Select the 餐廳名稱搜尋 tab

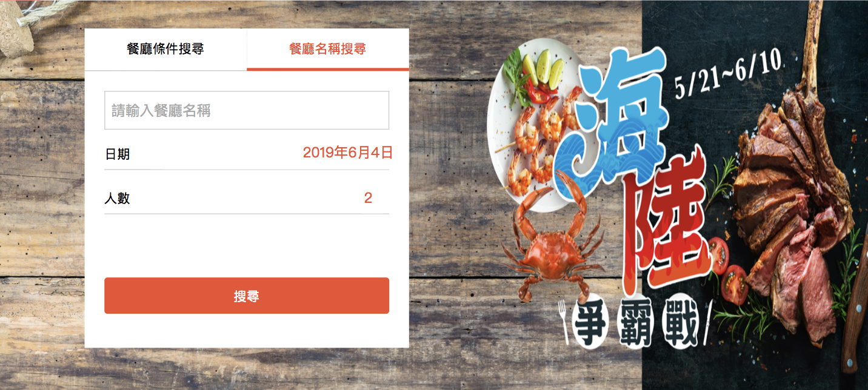(x=328, y=49)
